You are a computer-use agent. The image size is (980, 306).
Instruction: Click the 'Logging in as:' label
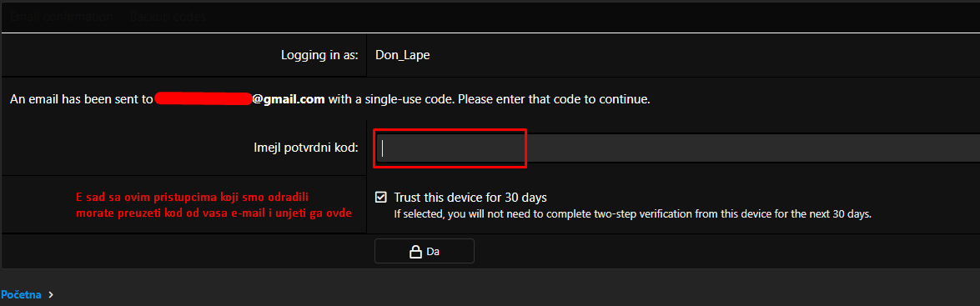tap(319, 55)
